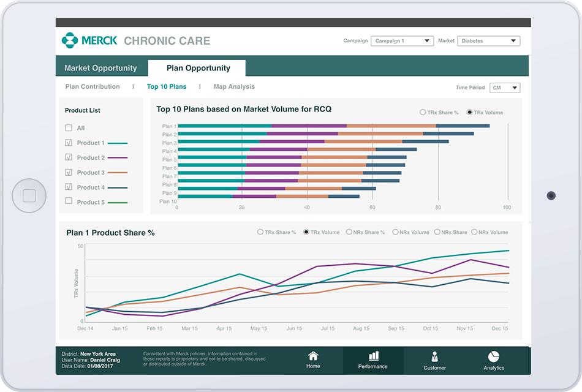Open the Analytics section

click(x=493, y=360)
